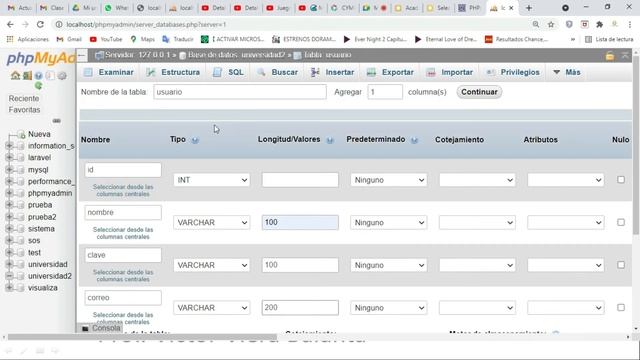Click Seleccionar desde las columnas centrales for id
Viewport: 640px width, 360px height.
tap(123, 190)
